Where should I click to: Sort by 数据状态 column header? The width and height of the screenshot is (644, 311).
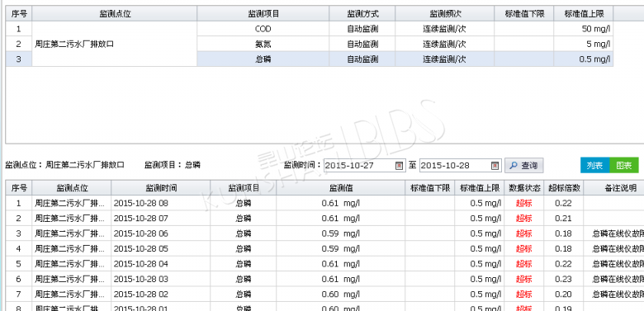[x=524, y=188]
